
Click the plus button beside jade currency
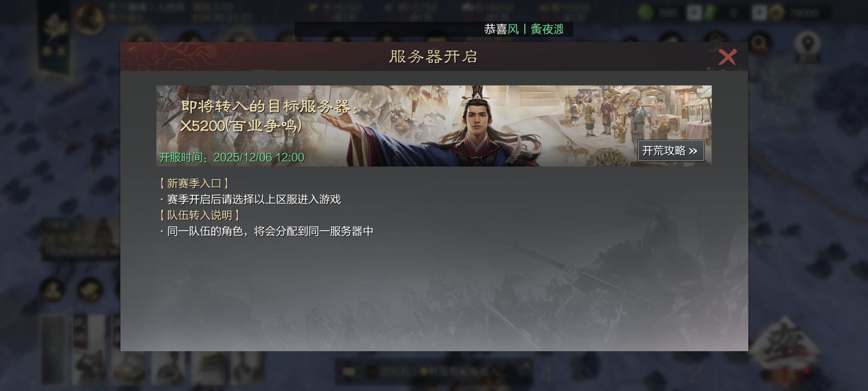pos(693,13)
